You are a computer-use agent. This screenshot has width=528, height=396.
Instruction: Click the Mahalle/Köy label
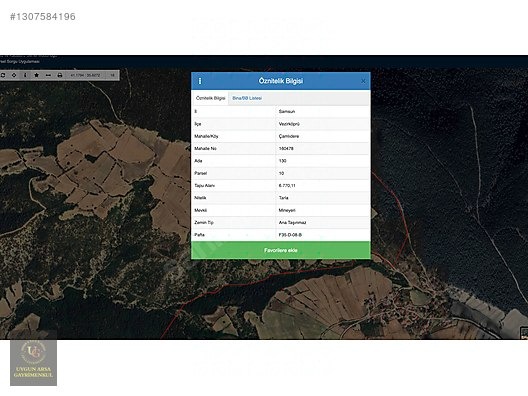206,136
